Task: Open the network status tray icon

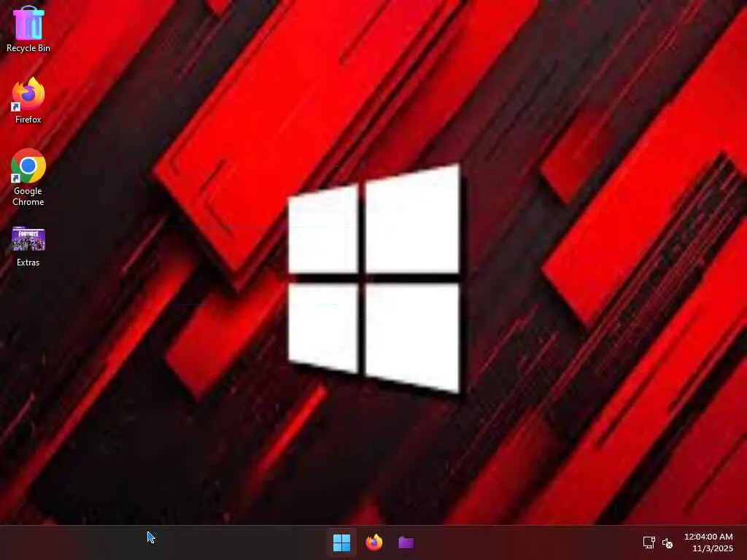Action: [649, 542]
